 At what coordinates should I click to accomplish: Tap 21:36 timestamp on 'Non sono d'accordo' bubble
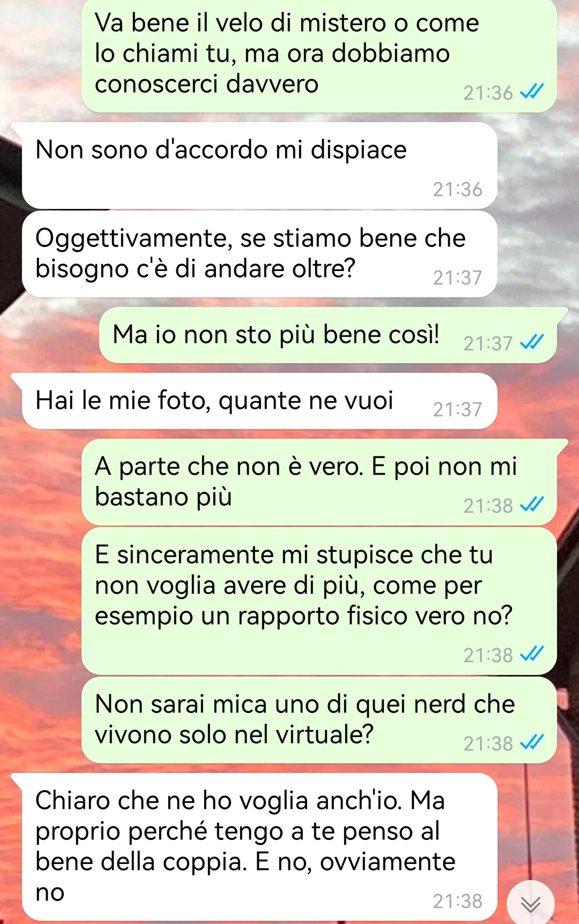[457, 189]
